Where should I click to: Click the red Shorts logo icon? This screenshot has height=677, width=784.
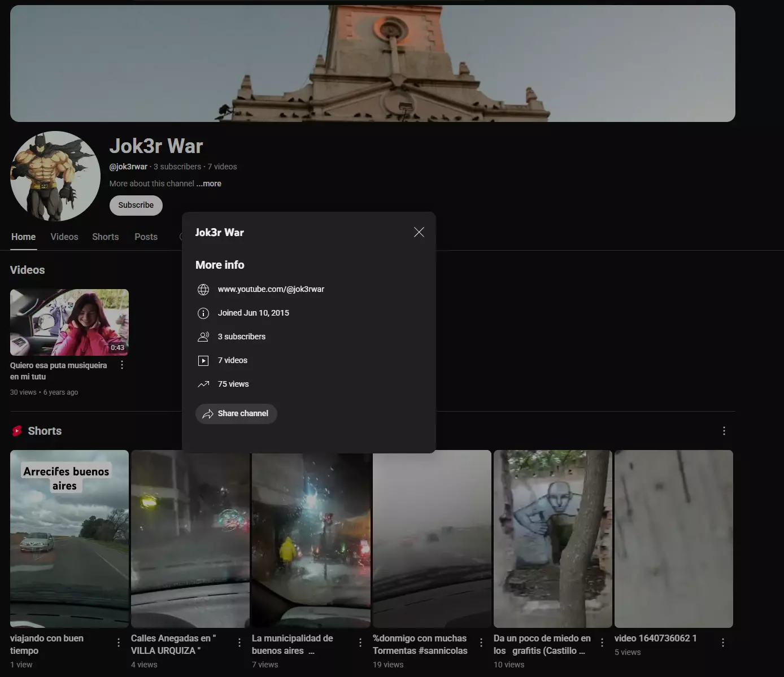point(17,431)
